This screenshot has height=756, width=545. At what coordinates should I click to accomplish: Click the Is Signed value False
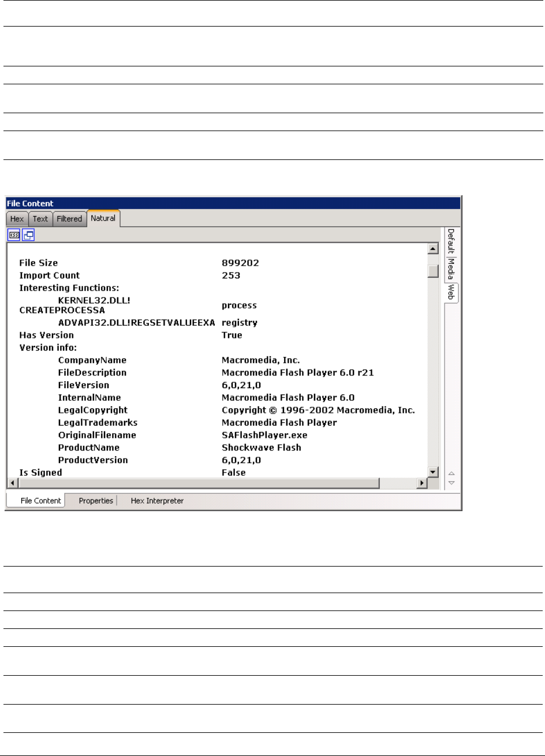coord(234,472)
